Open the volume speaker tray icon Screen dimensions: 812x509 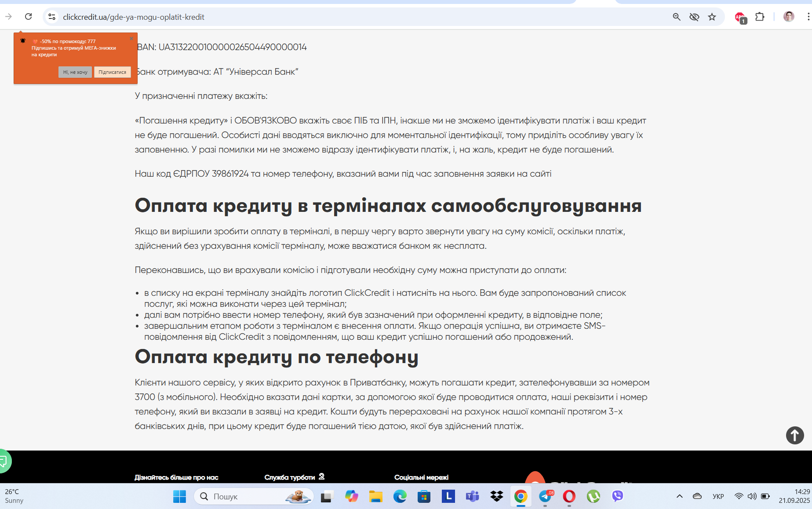tap(752, 497)
